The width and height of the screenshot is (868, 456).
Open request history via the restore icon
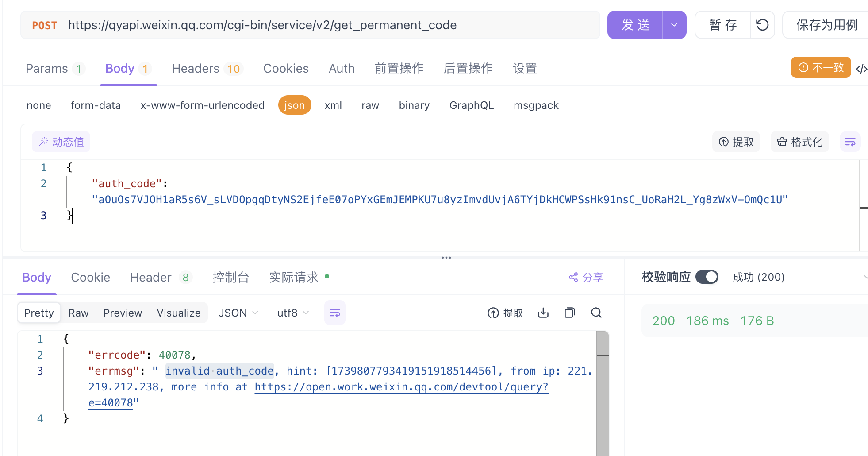[762, 25]
